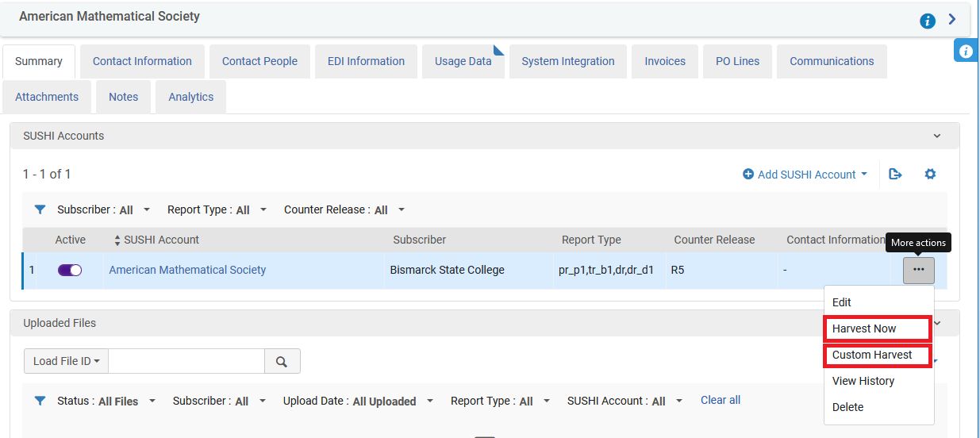The width and height of the screenshot is (980, 438).
Task: Open the SUSHI Account filter dropdown
Action: [625, 401]
